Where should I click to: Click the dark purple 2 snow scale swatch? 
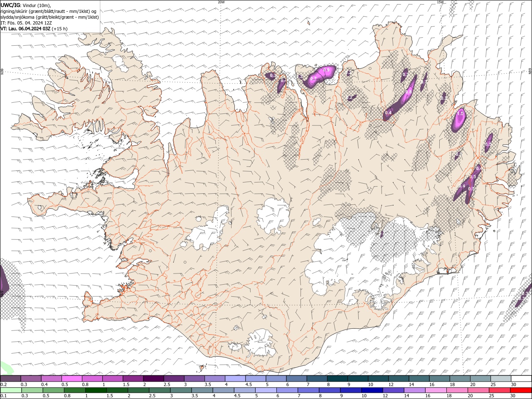click(x=153, y=379)
